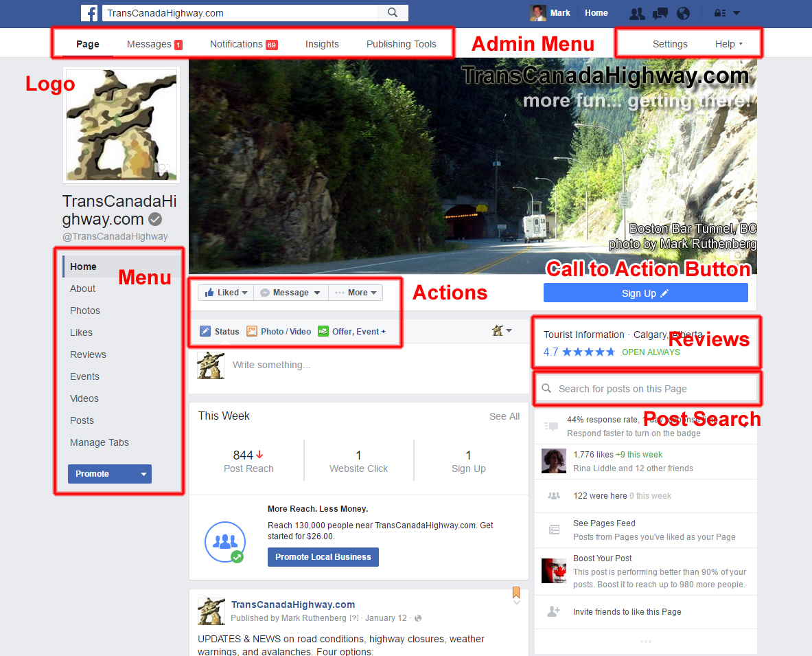The height and width of the screenshot is (656, 812).
Task: Click the Sign Up call-to-action button
Action: pos(645,293)
